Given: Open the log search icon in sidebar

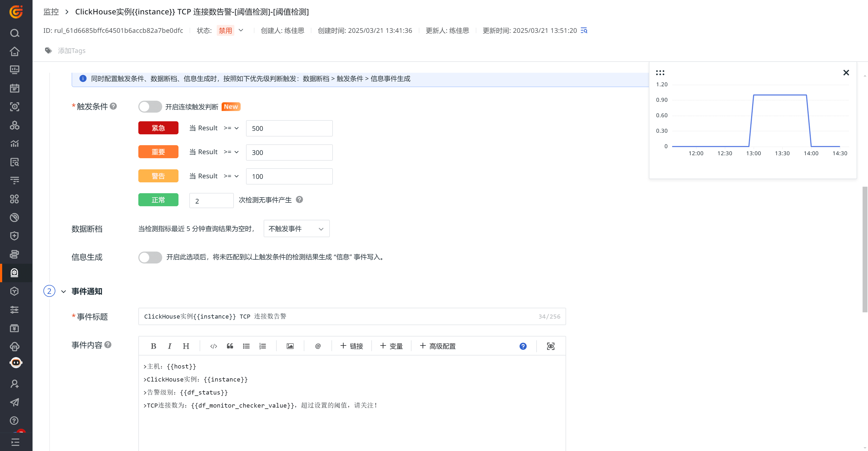Looking at the screenshot, I should pos(14,162).
